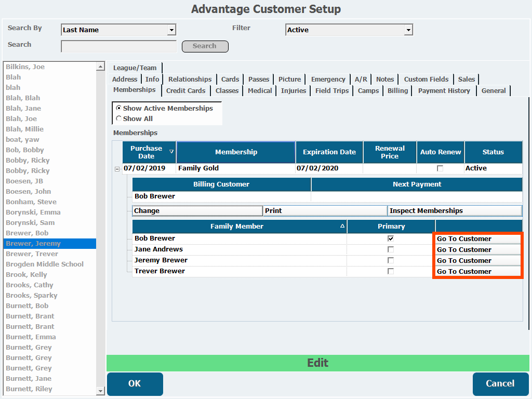Screen dimensions: 532x399
Task: Click the Change billing customer button
Action: 197,211
